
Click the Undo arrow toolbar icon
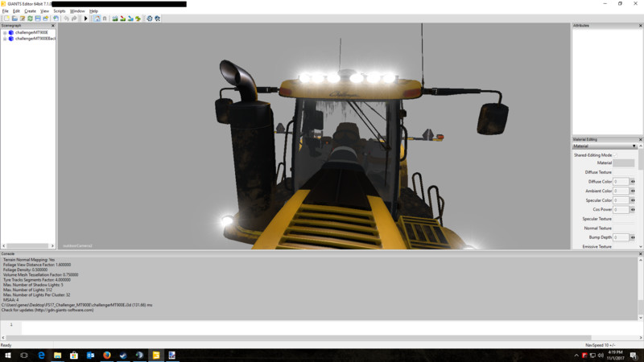click(66, 19)
